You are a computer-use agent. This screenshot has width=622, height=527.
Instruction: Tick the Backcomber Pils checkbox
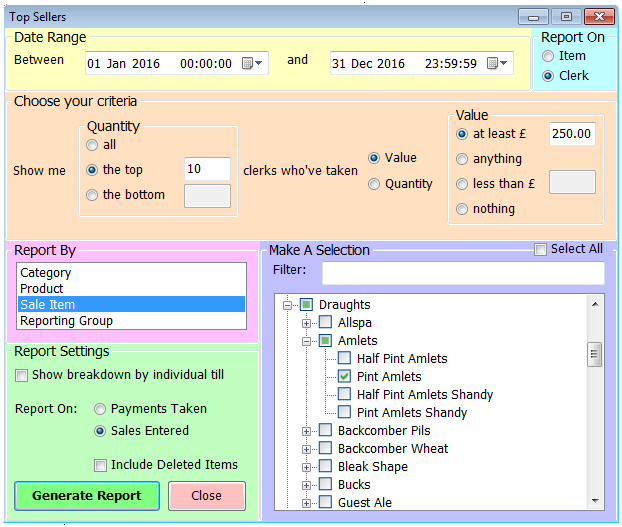(x=325, y=430)
